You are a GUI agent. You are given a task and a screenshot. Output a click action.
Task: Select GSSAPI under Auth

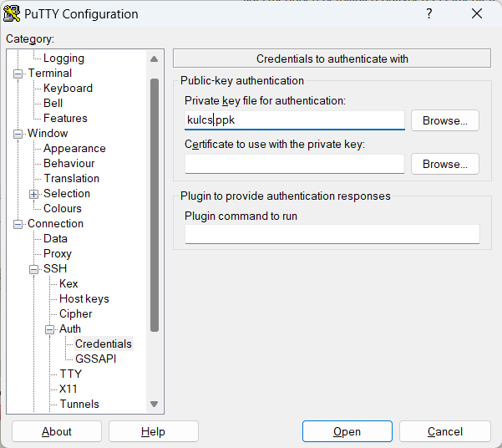pyautogui.click(x=95, y=359)
